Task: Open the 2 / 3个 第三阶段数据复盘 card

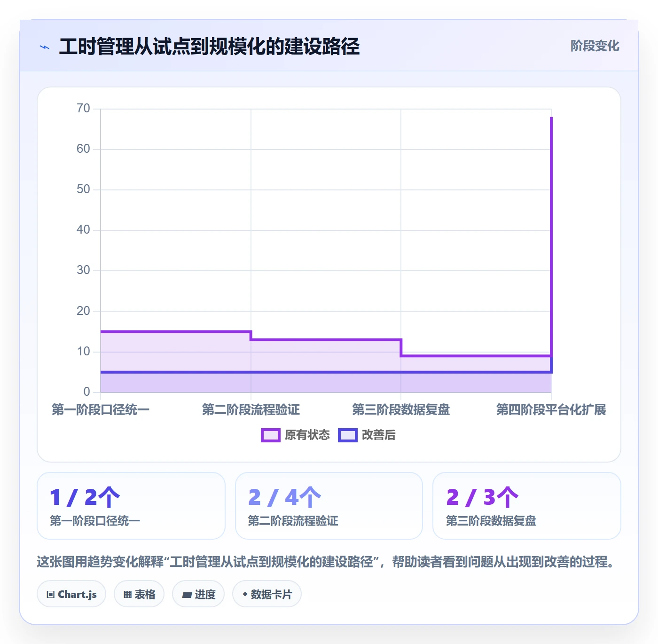Action: 527,506
